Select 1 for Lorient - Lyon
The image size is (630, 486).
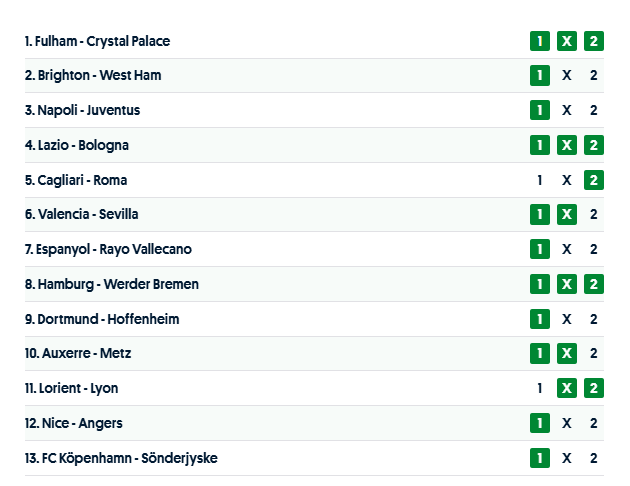pyautogui.click(x=540, y=388)
